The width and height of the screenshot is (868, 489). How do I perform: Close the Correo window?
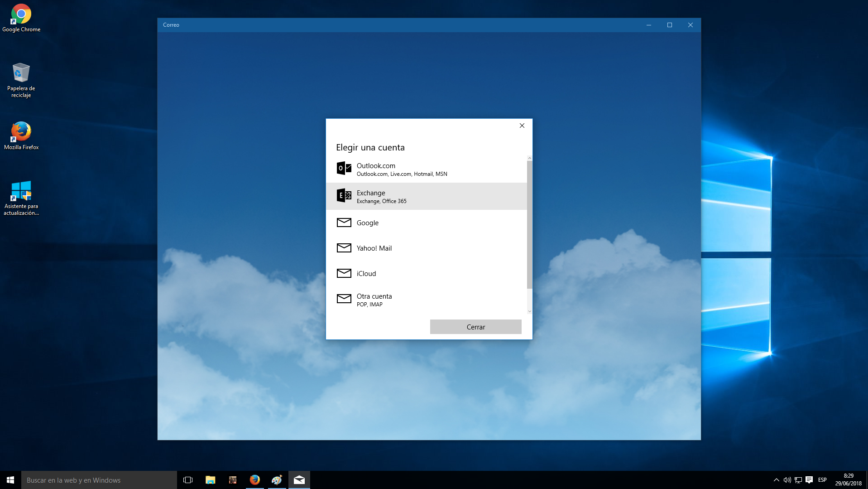pyautogui.click(x=691, y=25)
